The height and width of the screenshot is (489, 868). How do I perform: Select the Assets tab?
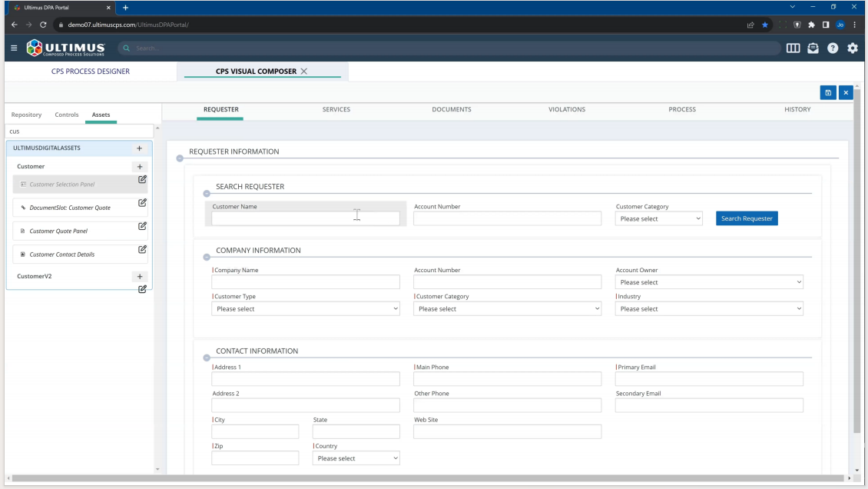101,115
